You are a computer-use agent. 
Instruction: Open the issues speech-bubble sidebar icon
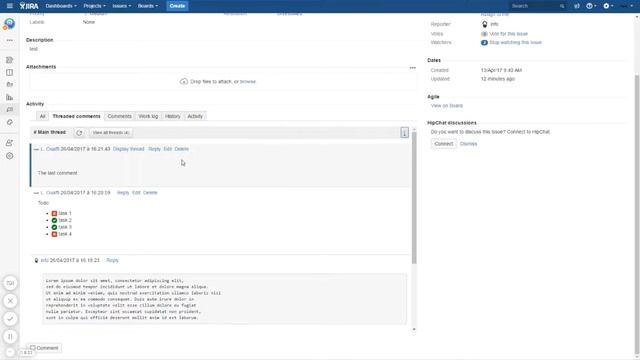[9, 109]
